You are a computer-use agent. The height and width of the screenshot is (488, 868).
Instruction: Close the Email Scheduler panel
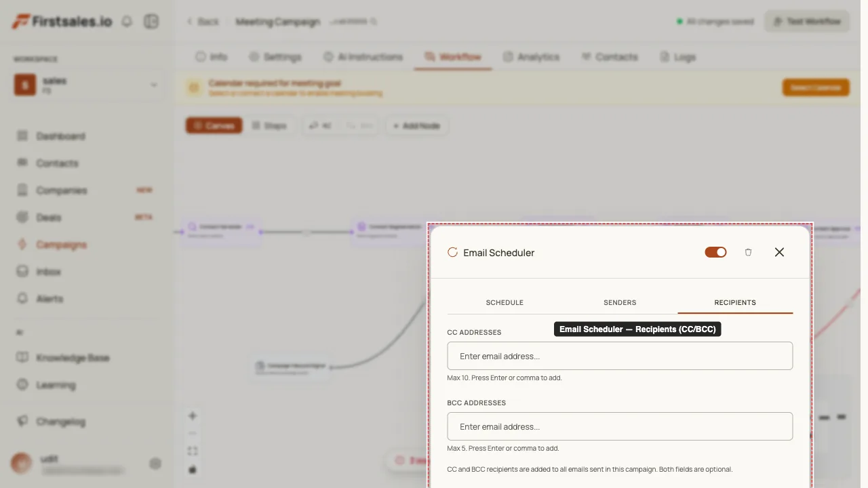(x=779, y=252)
